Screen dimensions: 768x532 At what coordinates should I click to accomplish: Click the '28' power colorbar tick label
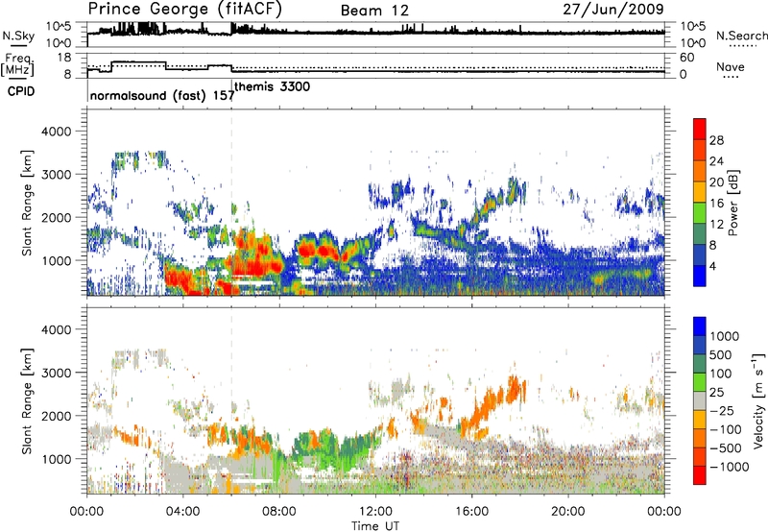(716, 140)
